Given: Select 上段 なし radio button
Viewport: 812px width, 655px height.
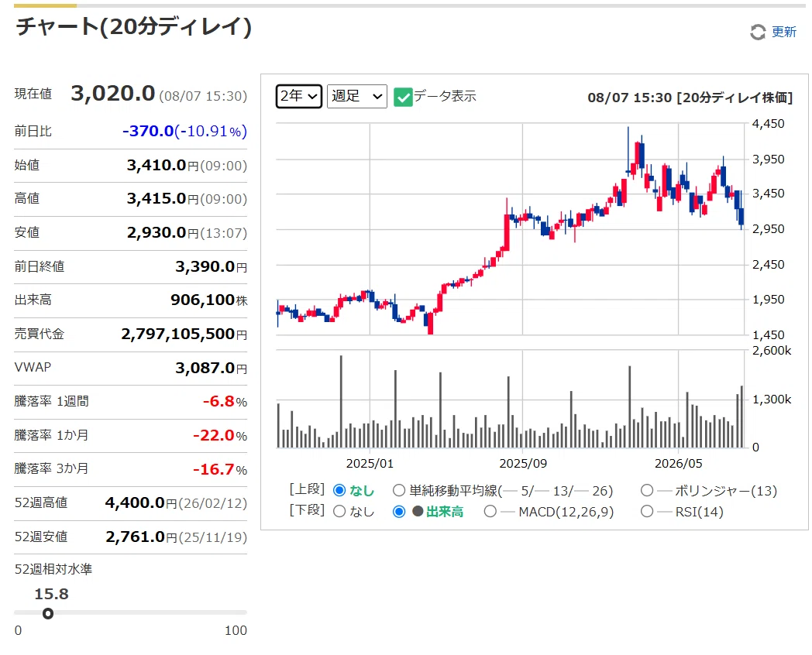Looking at the screenshot, I should click(339, 490).
